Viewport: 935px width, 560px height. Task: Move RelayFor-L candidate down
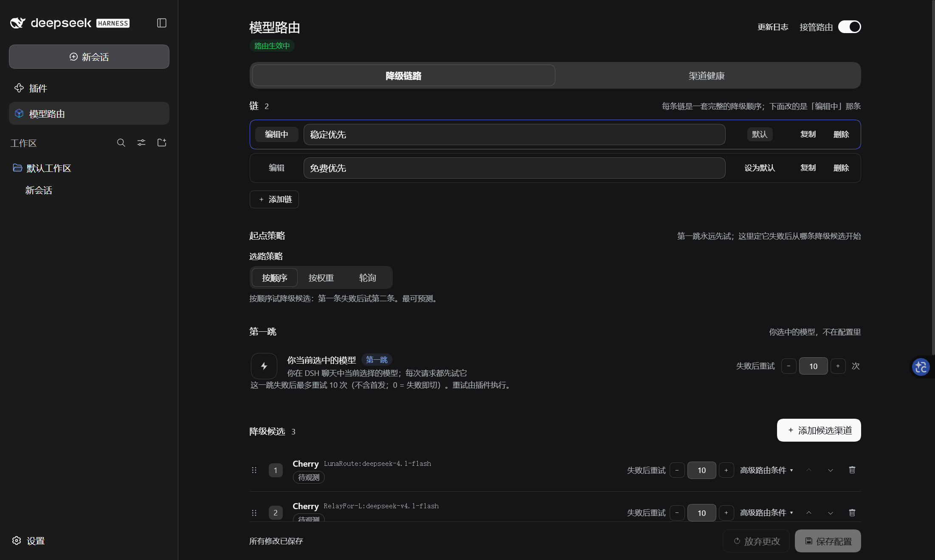click(x=831, y=513)
